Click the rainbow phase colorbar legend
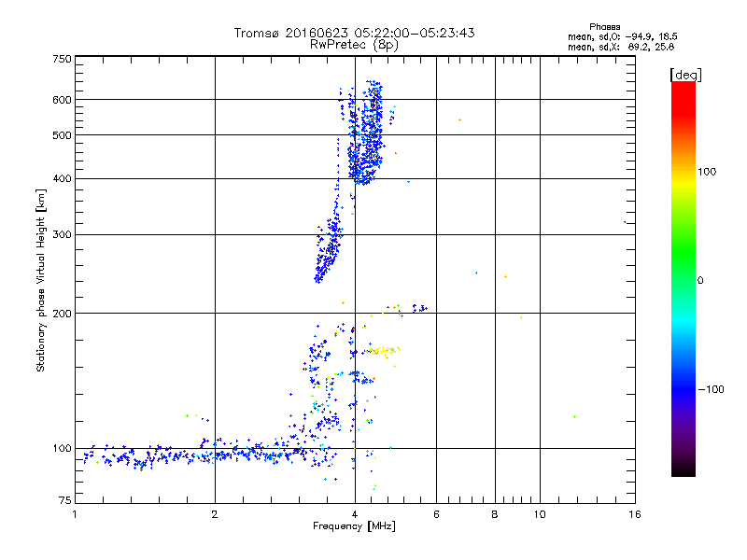Screen dimensions: 747x560 tap(684, 278)
